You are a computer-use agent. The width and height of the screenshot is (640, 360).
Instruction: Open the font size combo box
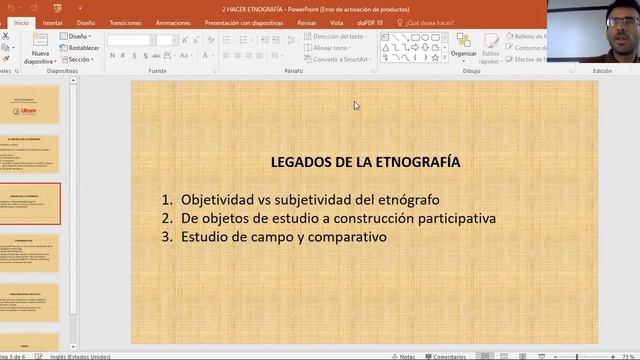coord(167,40)
